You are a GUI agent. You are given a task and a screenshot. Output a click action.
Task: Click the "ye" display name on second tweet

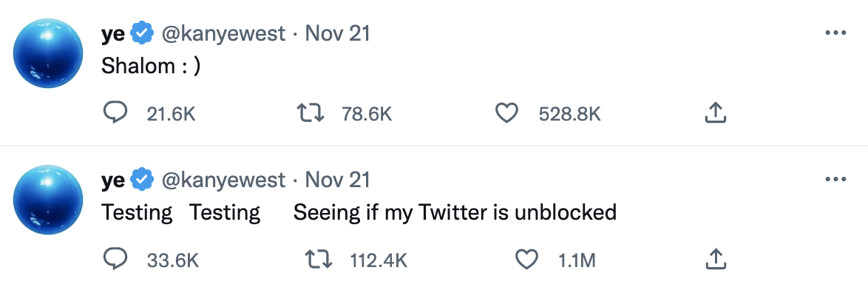tap(113, 181)
